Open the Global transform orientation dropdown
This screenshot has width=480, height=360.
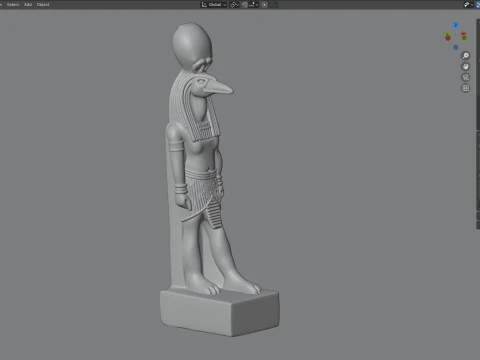pyautogui.click(x=214, y=5)
